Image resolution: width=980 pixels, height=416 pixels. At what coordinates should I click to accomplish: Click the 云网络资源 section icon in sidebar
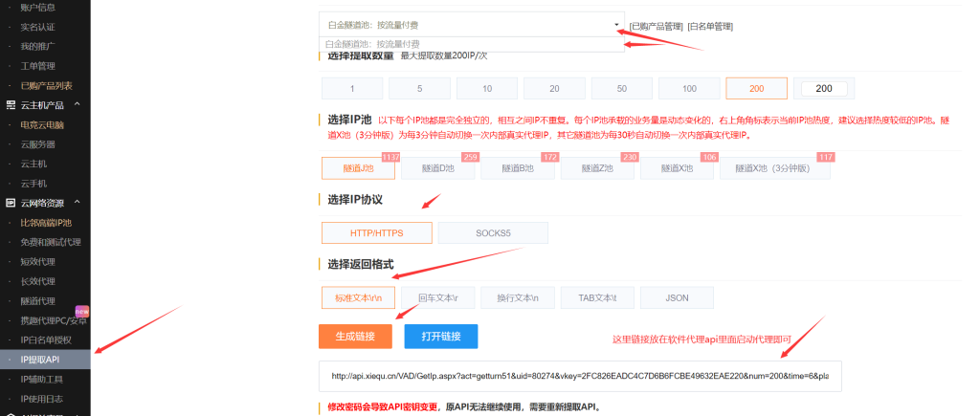[11, 203]
